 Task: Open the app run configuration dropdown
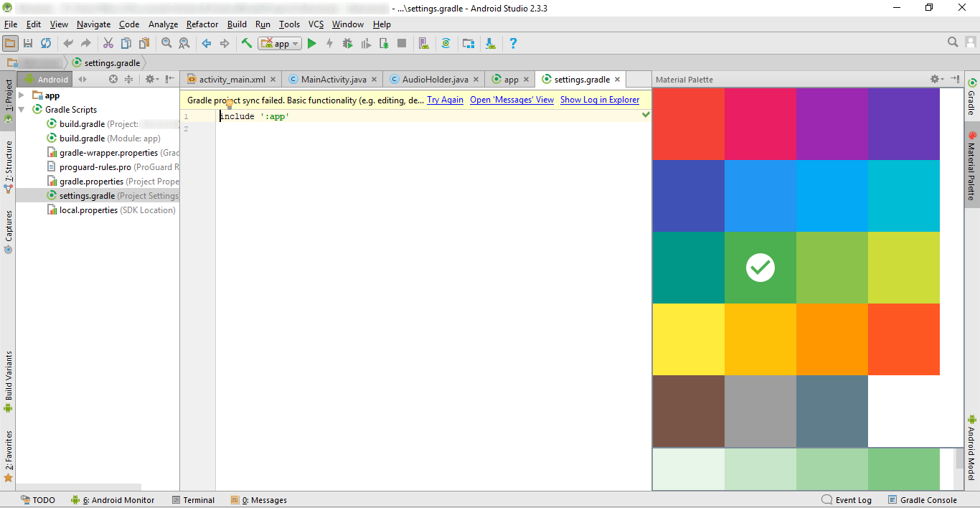pyautogui.click(x=281, y=44)
